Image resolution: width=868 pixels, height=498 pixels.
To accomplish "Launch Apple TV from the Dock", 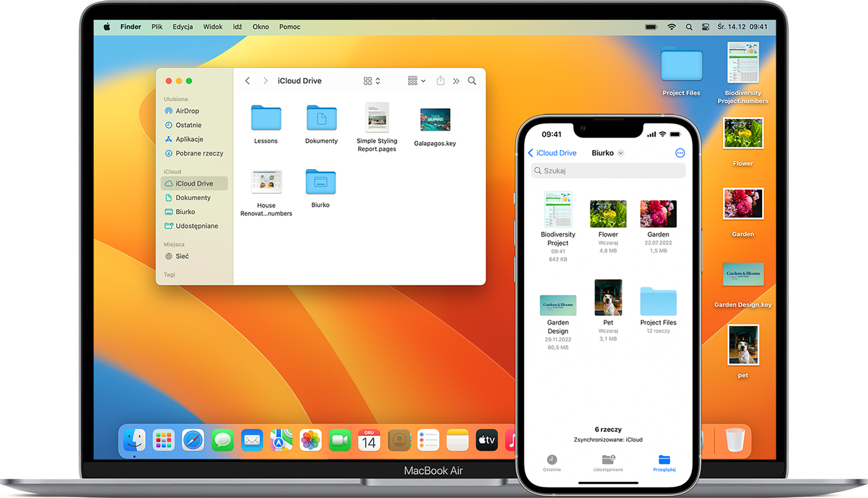I will click(x=487, y=440).
